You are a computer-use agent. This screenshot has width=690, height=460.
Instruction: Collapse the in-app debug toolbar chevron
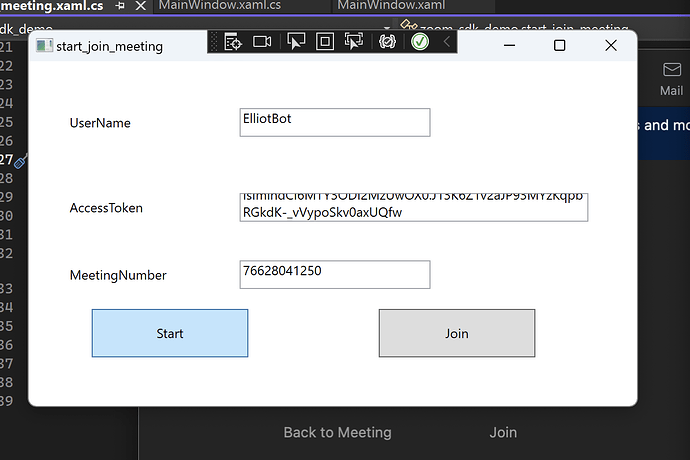[x=447, y=42]
